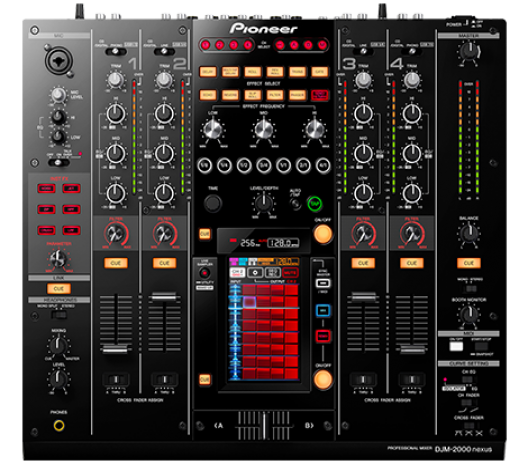Screen dimensions: 528x464
Task: Choose the TRANS effect button
Action: pos(297,72)
